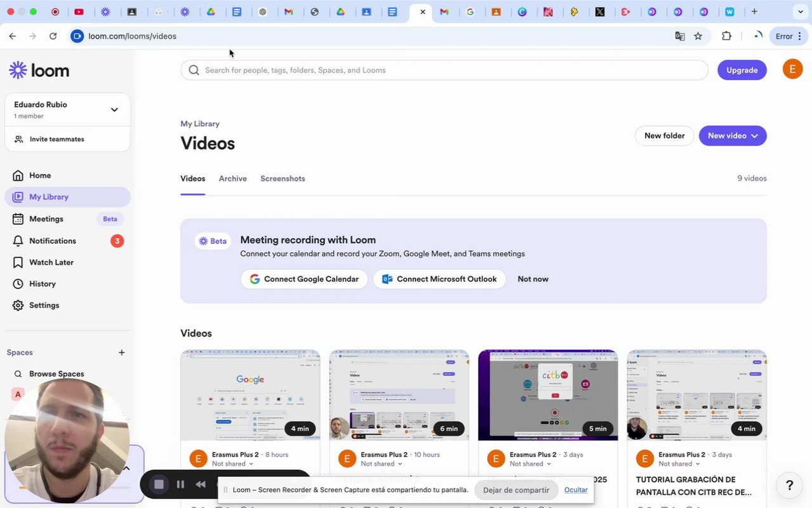Expand the Eduardo Rubio workspace switcher
Viewport: 812px width, 508px height.
67,109
